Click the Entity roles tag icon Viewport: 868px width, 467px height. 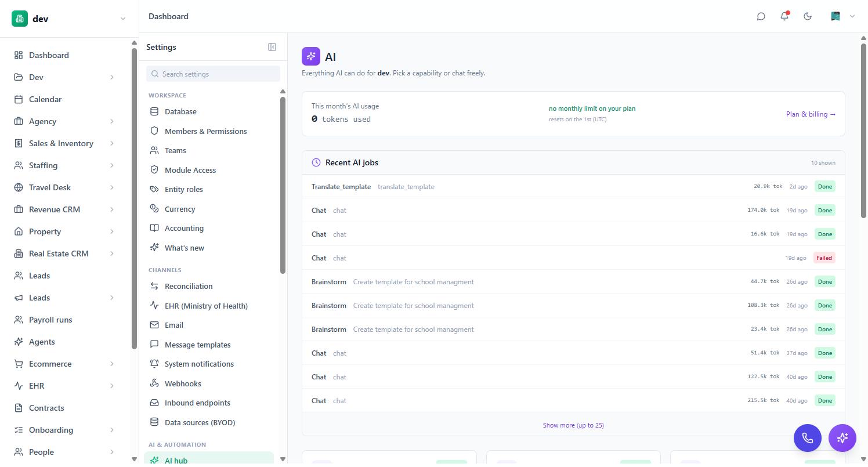pos(154,189)
